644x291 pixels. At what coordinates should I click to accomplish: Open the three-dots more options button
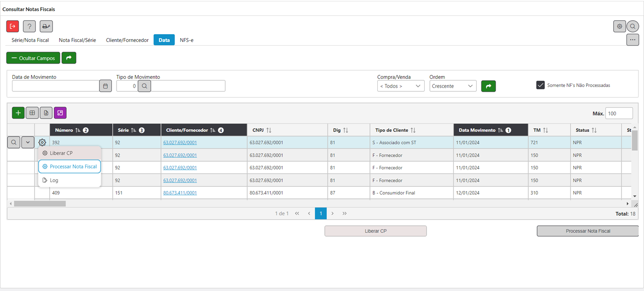[x=632, y=40]
